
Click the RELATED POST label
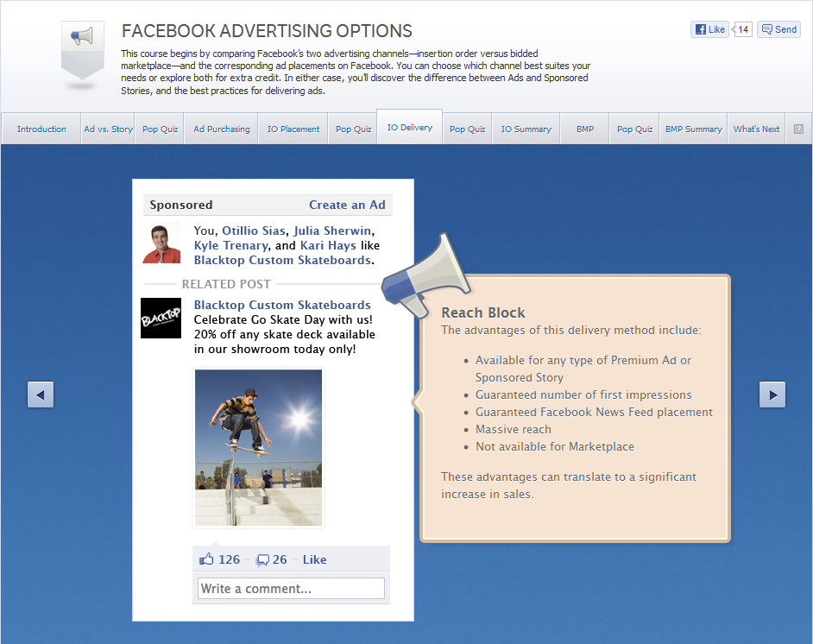226,284
